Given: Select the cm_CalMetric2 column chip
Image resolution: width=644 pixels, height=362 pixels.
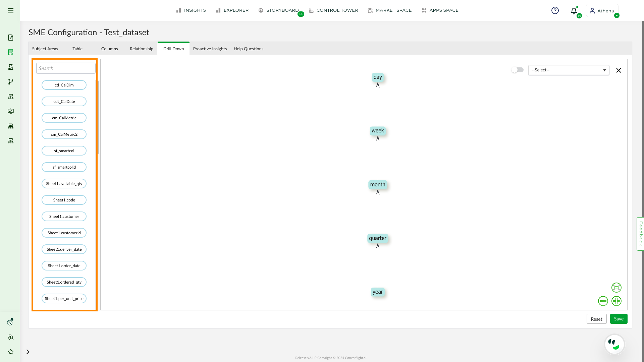Looking at the screenshot, I should click(x=64, y=134).
